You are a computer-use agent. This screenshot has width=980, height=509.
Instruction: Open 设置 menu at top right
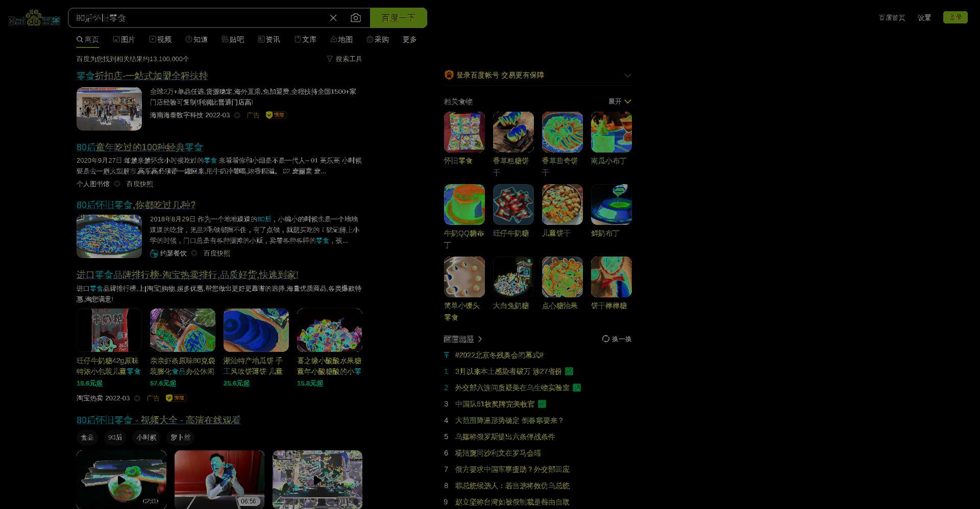(924, 17)
